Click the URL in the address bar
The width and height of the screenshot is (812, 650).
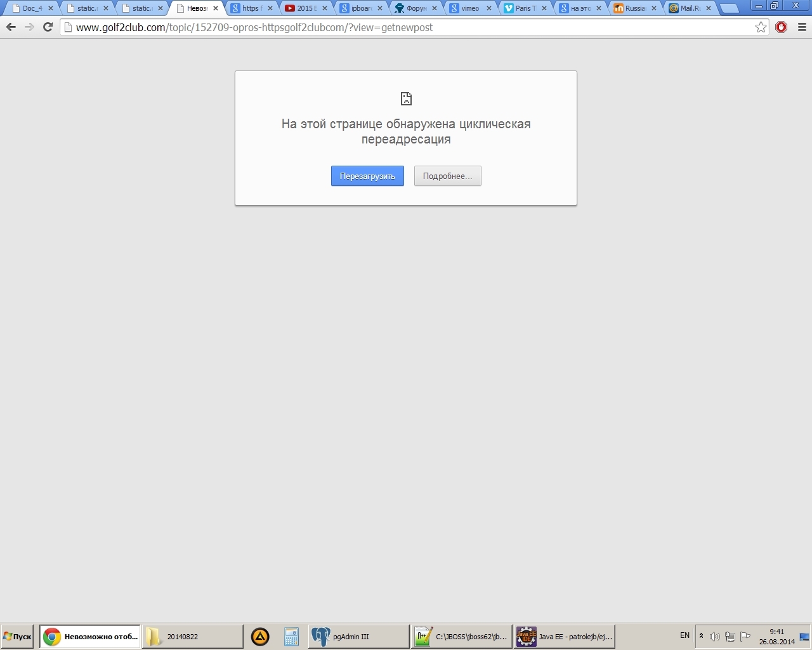click(x=254, y=27)
